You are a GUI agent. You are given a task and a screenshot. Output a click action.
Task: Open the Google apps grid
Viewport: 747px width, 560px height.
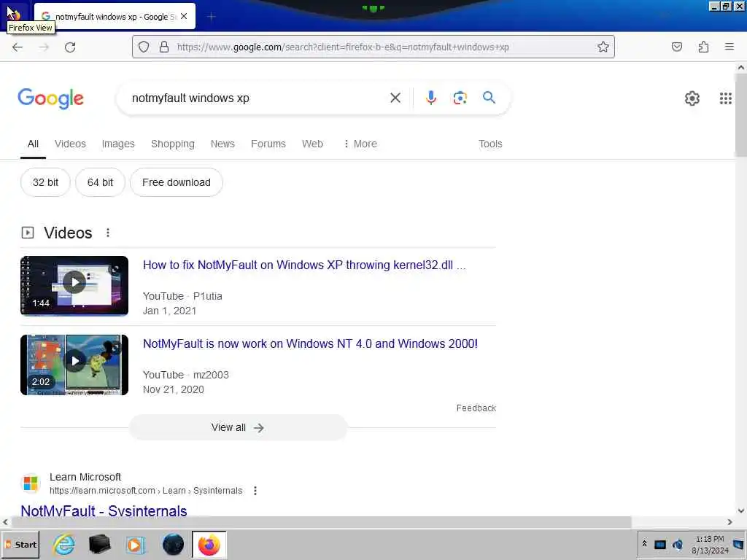(726, 98)
